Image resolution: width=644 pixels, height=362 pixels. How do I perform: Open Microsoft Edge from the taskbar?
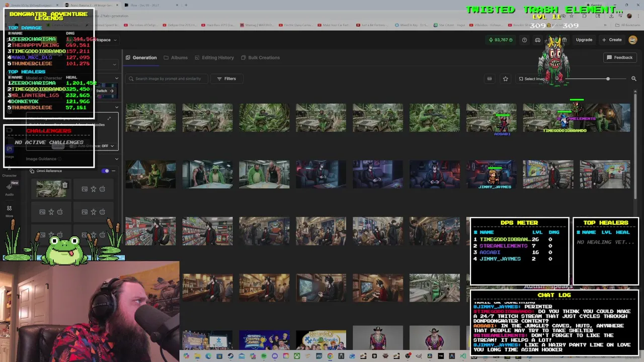[208, 356]
